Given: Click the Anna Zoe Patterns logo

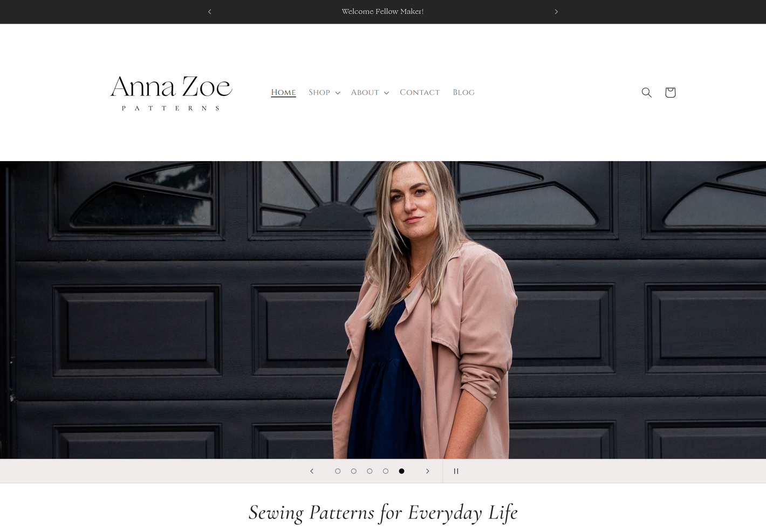Looking at the screenshot, I should 172,93.
